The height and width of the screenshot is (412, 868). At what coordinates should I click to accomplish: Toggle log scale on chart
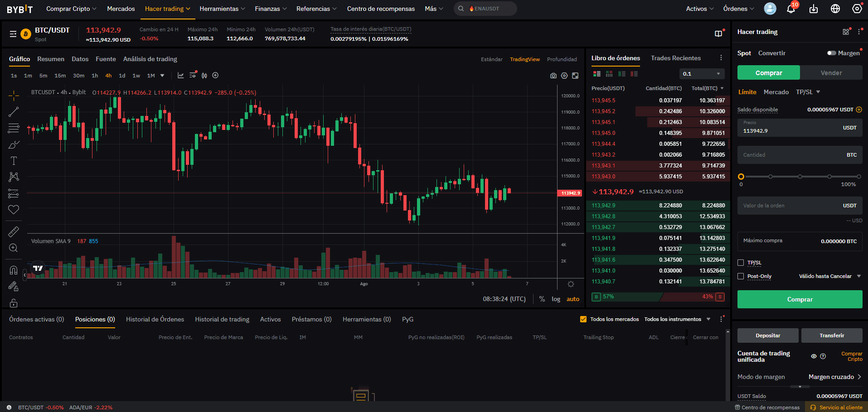(x=556, y=299)
